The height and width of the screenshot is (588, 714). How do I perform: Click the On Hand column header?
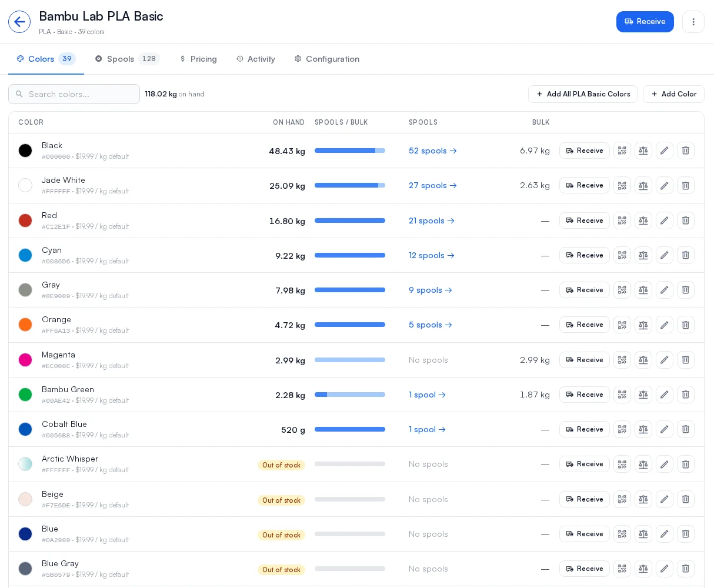[x=289, y=122]
